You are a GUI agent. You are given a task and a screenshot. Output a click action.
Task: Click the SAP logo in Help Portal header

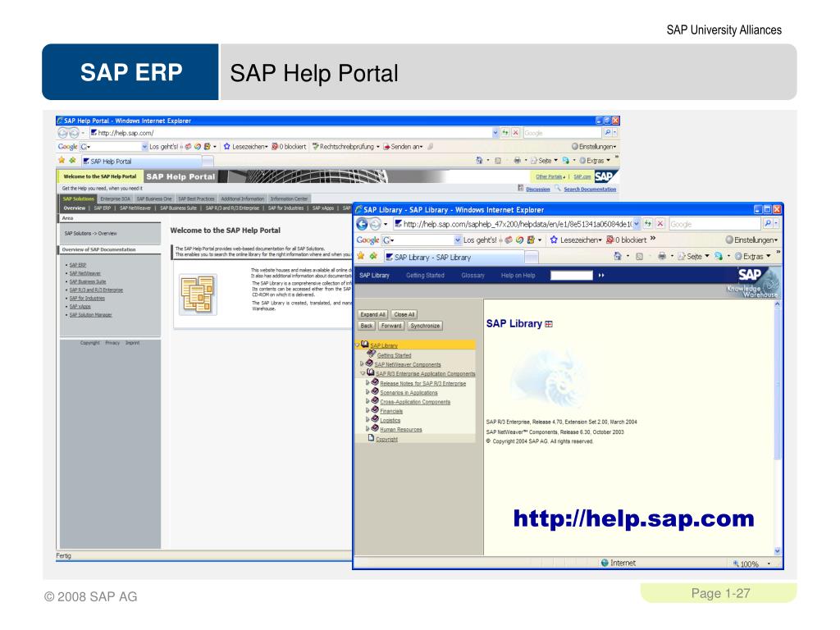(605, 176)
